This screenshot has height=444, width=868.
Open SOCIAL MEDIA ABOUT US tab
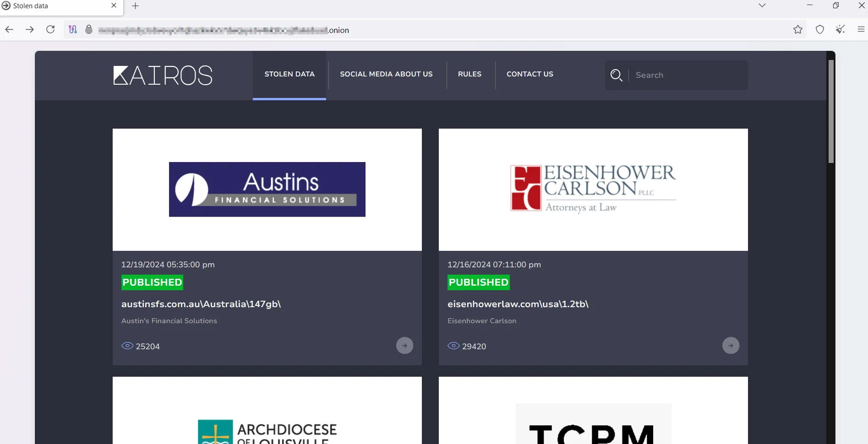click(386, 74)
